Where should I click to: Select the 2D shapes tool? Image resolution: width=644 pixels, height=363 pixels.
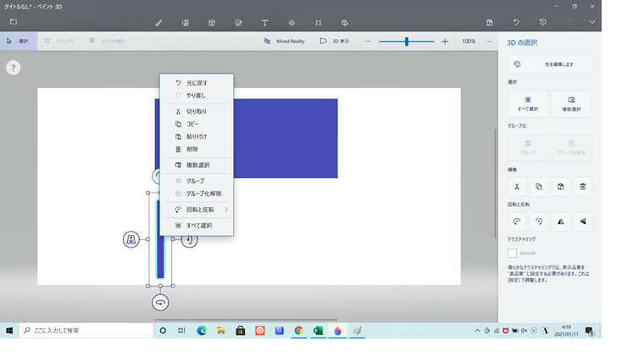[186, 23]
